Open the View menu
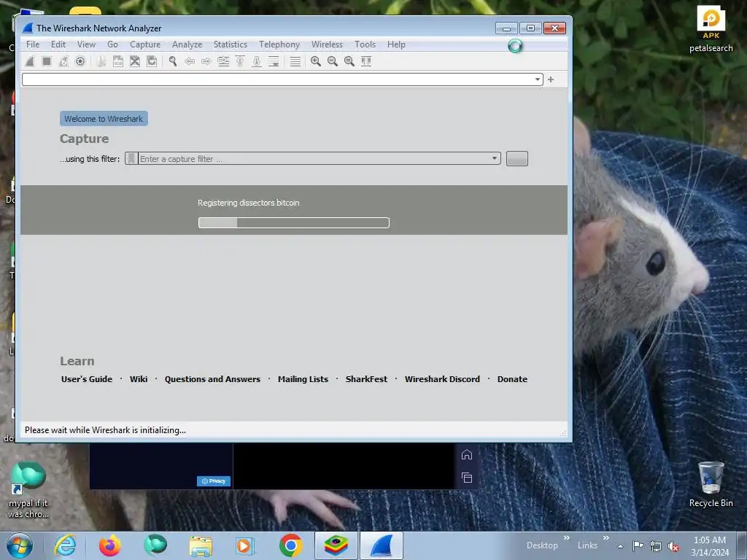The height and width of the screenshot is (560, 747). point(86,44)
